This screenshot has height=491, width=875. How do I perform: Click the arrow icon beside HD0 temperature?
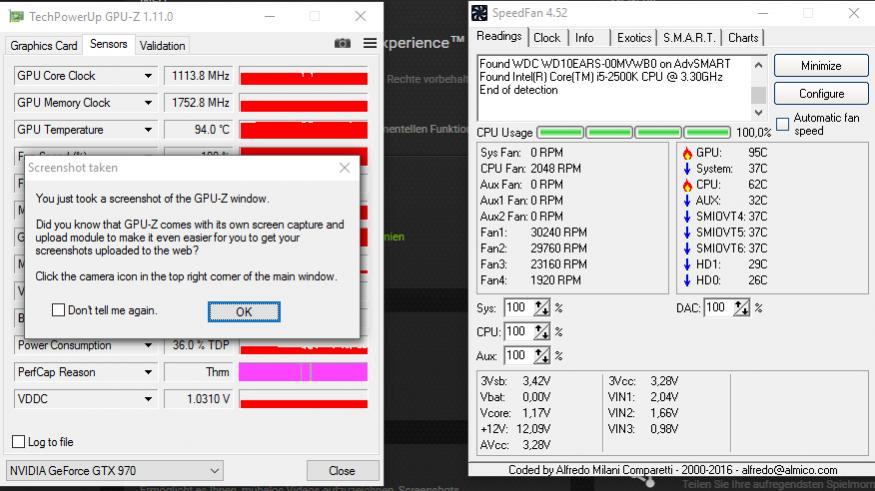[x=687, y=280]
